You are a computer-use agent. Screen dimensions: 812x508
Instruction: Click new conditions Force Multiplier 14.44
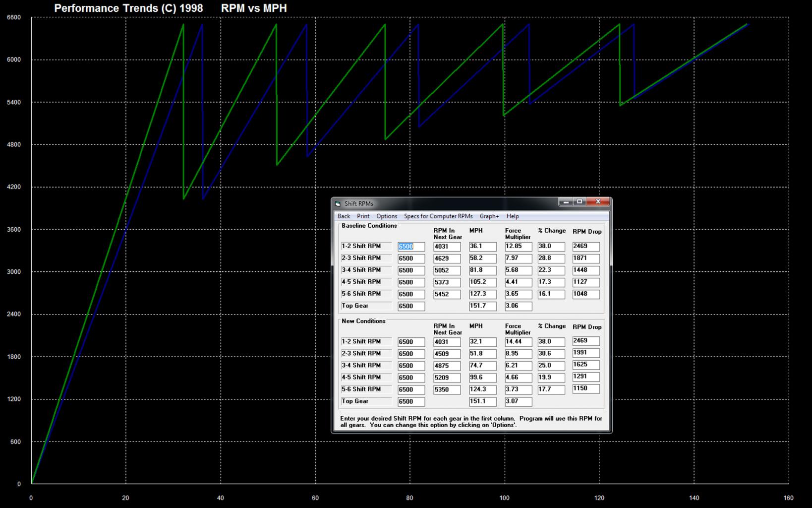(x=519, y=342)
